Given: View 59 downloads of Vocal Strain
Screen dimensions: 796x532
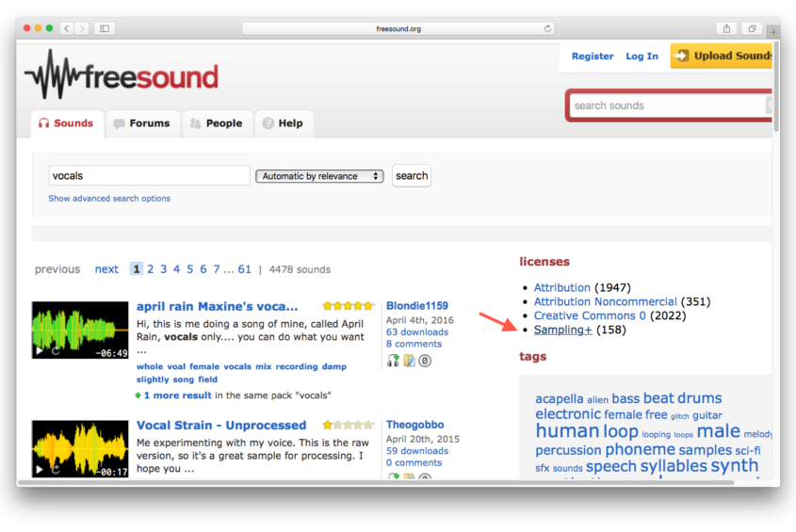Looking at the screenshot, I should pyautogui.click(x=417, y=451).
